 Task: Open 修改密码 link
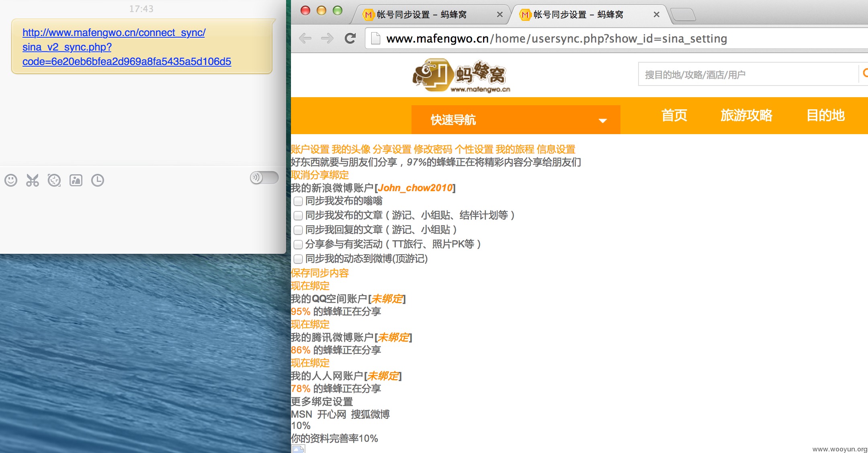click(x=433, y=149)
